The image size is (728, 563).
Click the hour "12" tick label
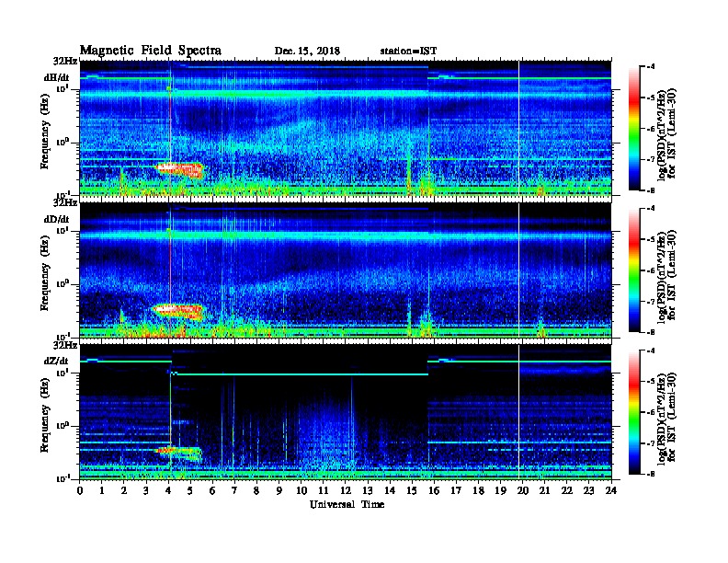(x=346, y=490)
